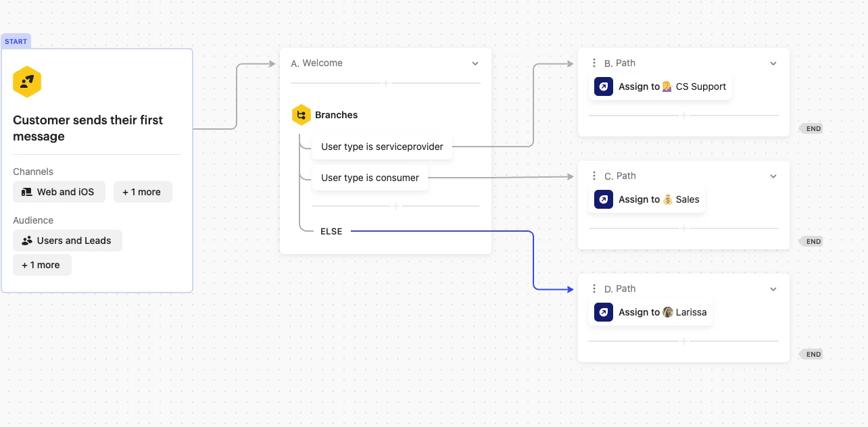Click the assign icon beside Sales
The height and width of the screenshot is (427, 868).
pos(604,199)
